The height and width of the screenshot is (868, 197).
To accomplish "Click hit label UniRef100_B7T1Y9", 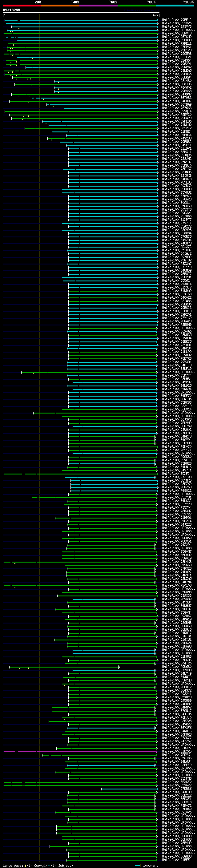I will coord(177,267).
